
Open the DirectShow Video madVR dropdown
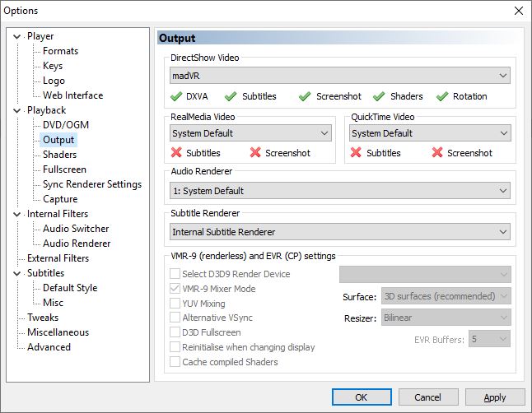coord(340,76)
